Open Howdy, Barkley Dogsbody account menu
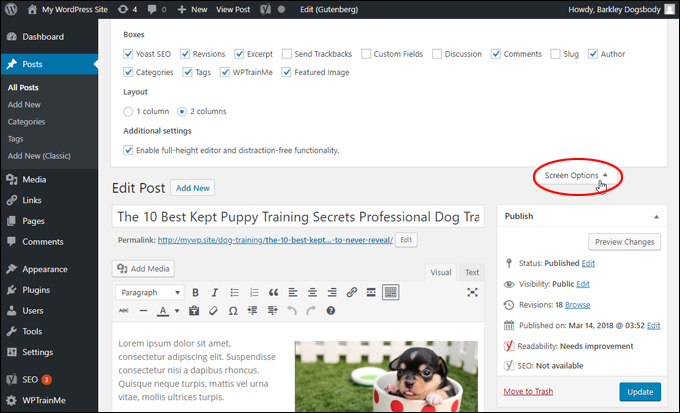This screenshot has width=680, height=413. (621, 9)
